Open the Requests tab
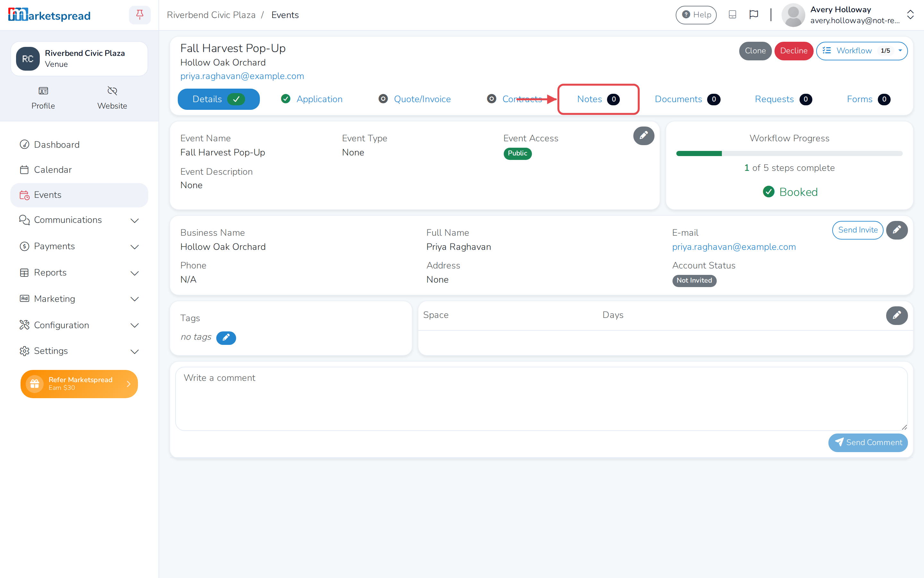Viewport: 924px width, 578px height. tap(783, 100)
